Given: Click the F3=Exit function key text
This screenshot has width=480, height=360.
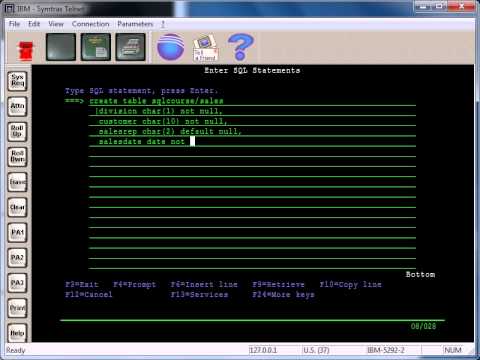Looking at the screenshot, I should (x=82, y=284).
